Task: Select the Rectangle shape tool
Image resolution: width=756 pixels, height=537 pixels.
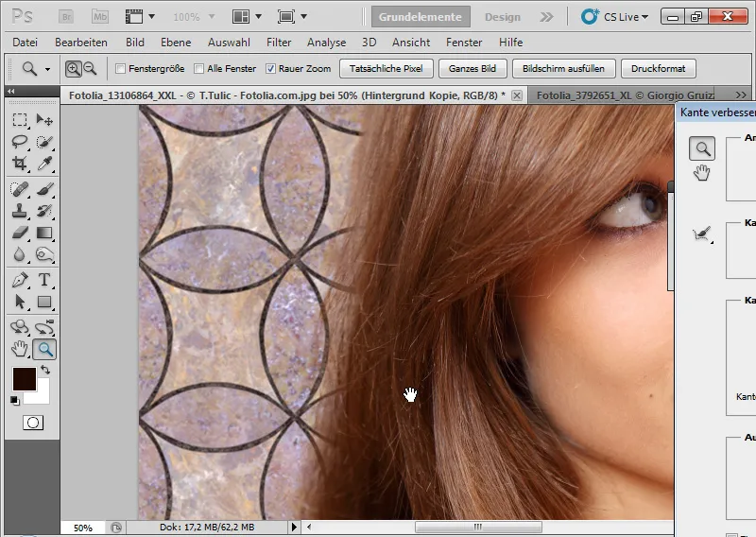Action: click(x=44, y=302)
